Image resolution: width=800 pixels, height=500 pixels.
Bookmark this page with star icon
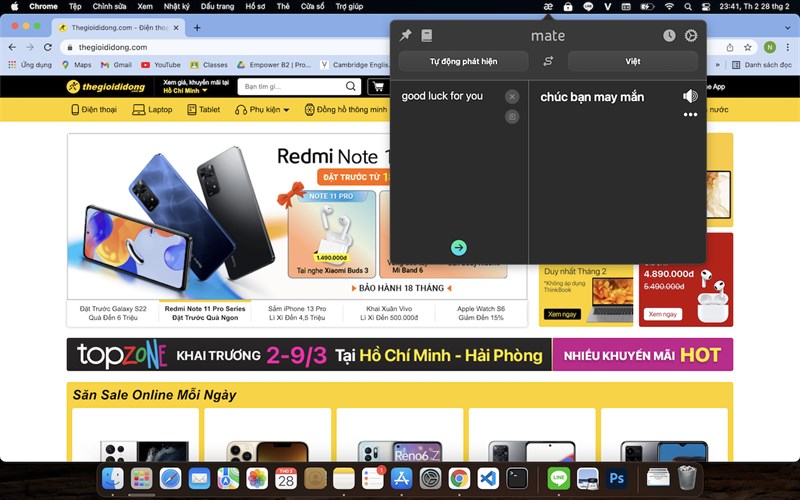pos(747,47)
